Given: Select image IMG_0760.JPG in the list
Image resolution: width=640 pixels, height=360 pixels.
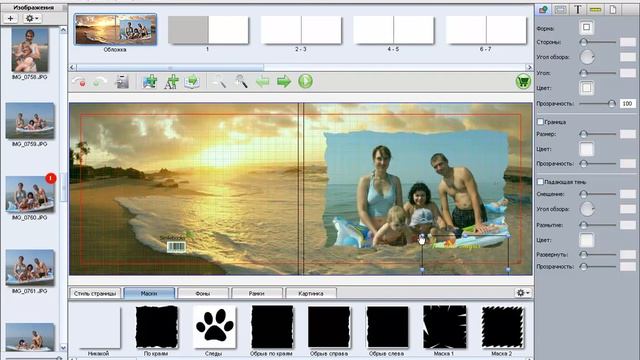Looking at the screenshot, I should tap(30, 194).
